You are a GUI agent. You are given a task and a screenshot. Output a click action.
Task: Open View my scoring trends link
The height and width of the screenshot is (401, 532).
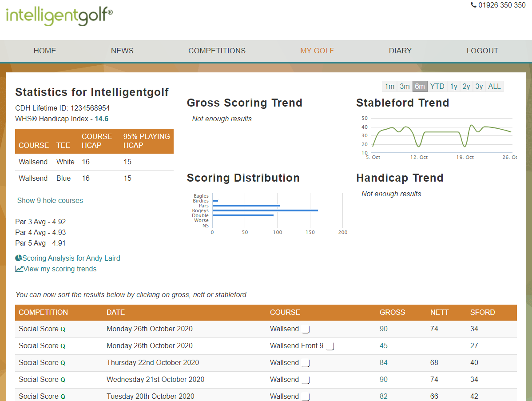pos(60,269)
